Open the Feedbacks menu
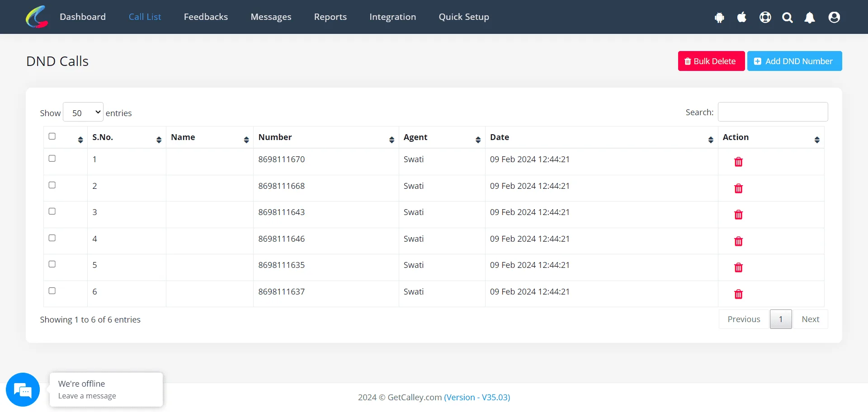Image resolution: width=868 pixels, height=412 pixels. (x=206, y=17)
